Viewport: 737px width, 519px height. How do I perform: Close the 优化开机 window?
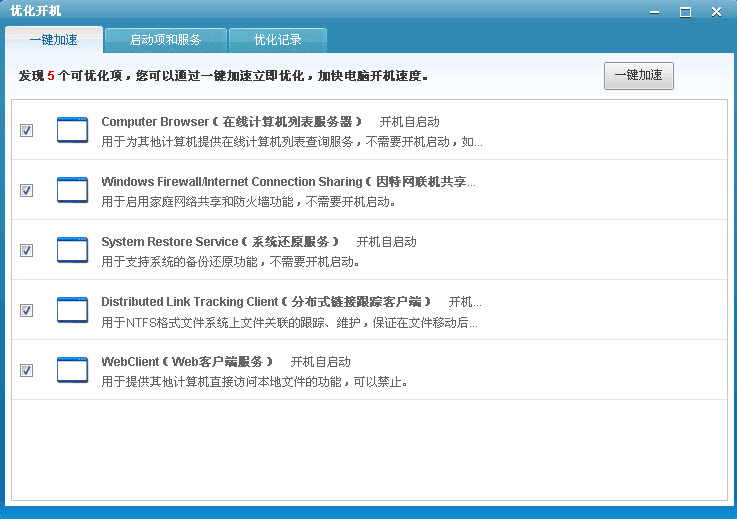(x=716, y=12)
